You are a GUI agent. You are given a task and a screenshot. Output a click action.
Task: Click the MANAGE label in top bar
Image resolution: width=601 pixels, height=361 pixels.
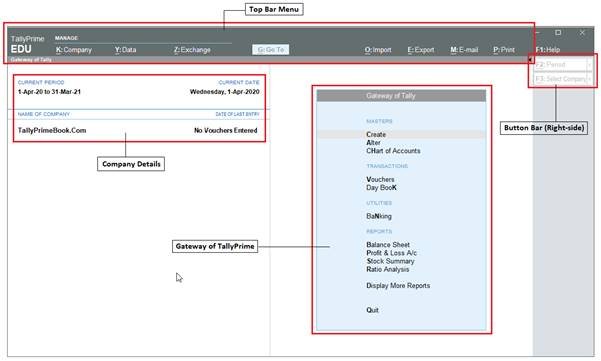point(66,38)
